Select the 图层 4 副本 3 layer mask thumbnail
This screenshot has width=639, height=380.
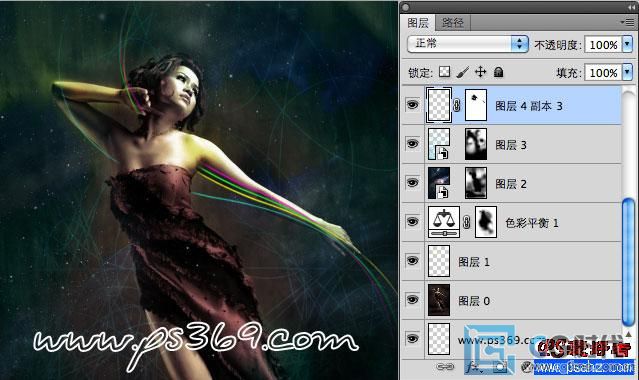(476, 105)
